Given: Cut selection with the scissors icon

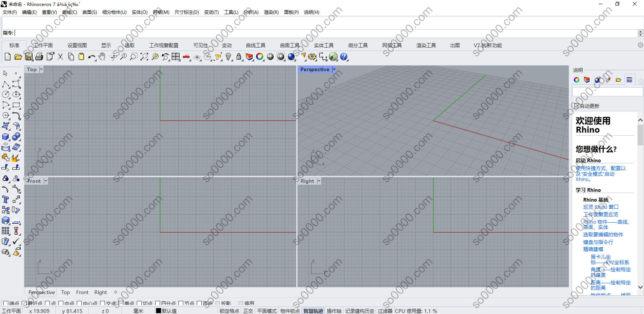Looking at the screenshot, I should [x=60, y=57].
